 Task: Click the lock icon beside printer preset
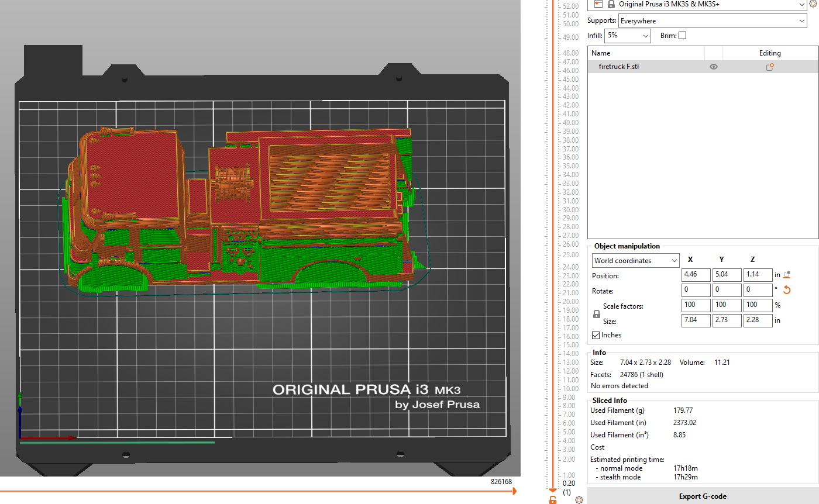[x=611, y=4]
